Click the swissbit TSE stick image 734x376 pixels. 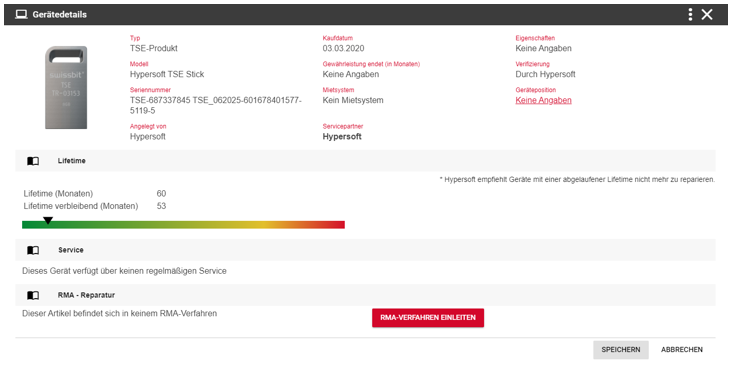[x=66, y=87]
